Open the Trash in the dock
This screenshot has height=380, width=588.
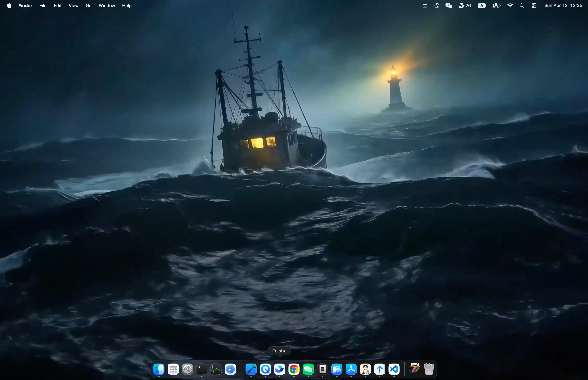pyautogui.click(x=429, y=369)
